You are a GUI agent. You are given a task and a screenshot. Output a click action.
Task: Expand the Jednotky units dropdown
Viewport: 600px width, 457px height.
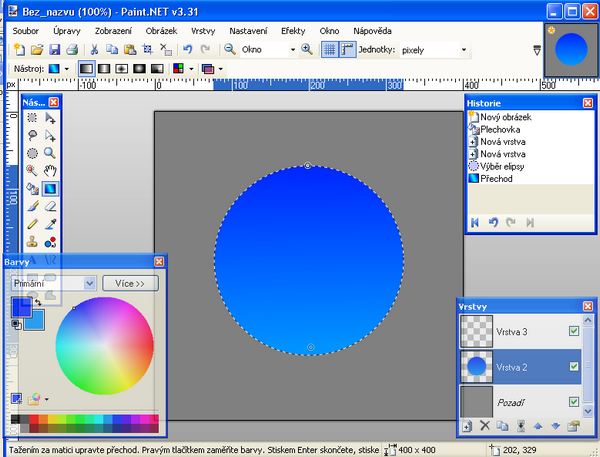(x=463, y=49)
